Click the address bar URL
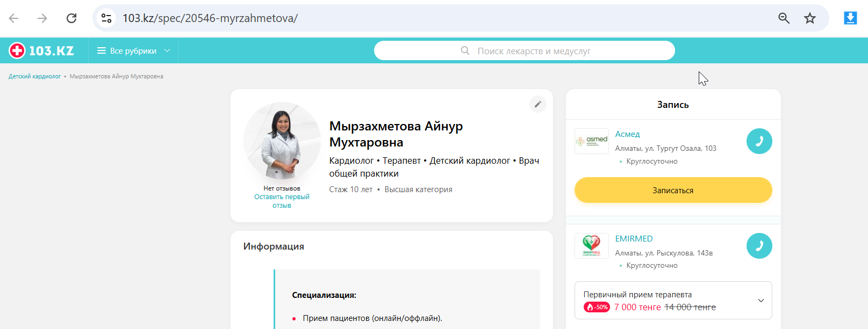Image resolution: width=868 pixels, height=329 pixels. 210,18
